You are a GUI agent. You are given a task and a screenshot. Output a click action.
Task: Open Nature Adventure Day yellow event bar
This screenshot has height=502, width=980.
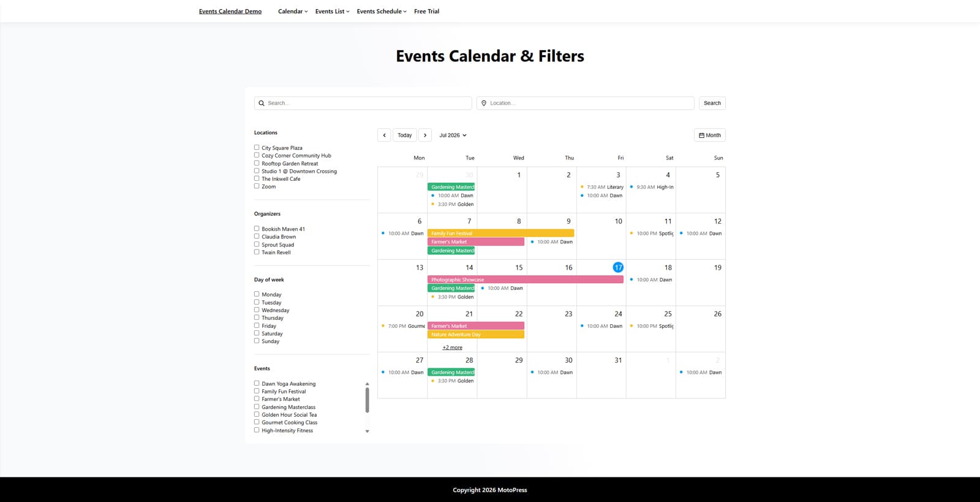476,335
